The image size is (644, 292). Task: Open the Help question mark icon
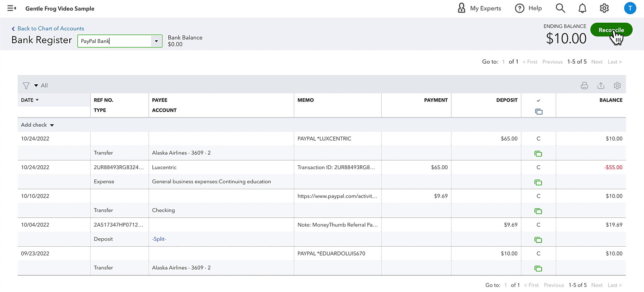(519, 8)
